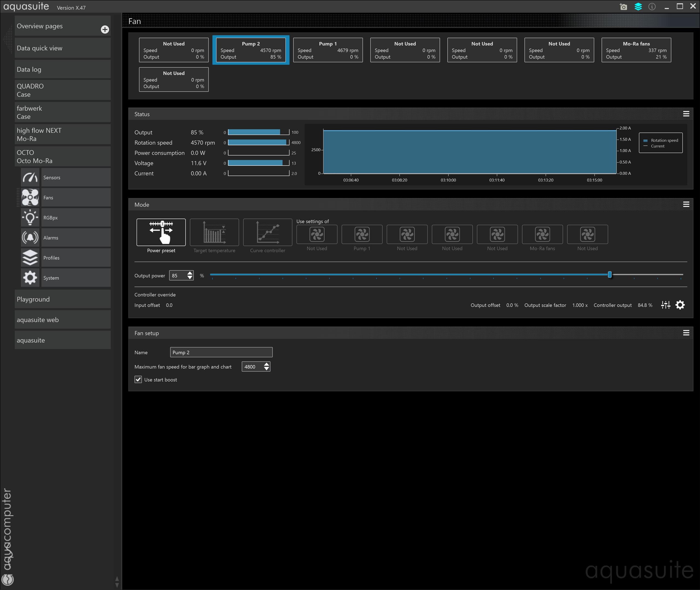Screen dimensions: 700x590
Task: Select the Pump 1 fan tile
Action: 327,50
